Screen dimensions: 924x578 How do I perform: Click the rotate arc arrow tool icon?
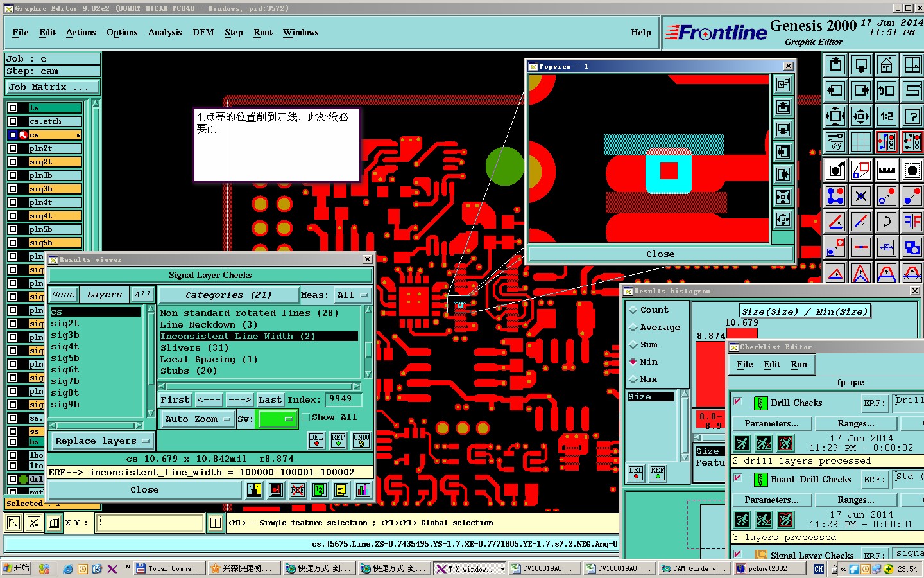886,222
